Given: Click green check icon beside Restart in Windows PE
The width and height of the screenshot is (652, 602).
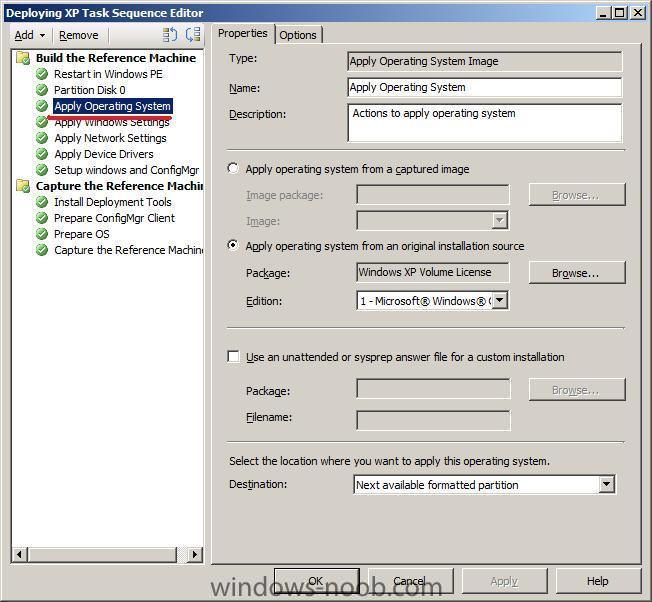Looking at the screenshot, I should (42, 74).
